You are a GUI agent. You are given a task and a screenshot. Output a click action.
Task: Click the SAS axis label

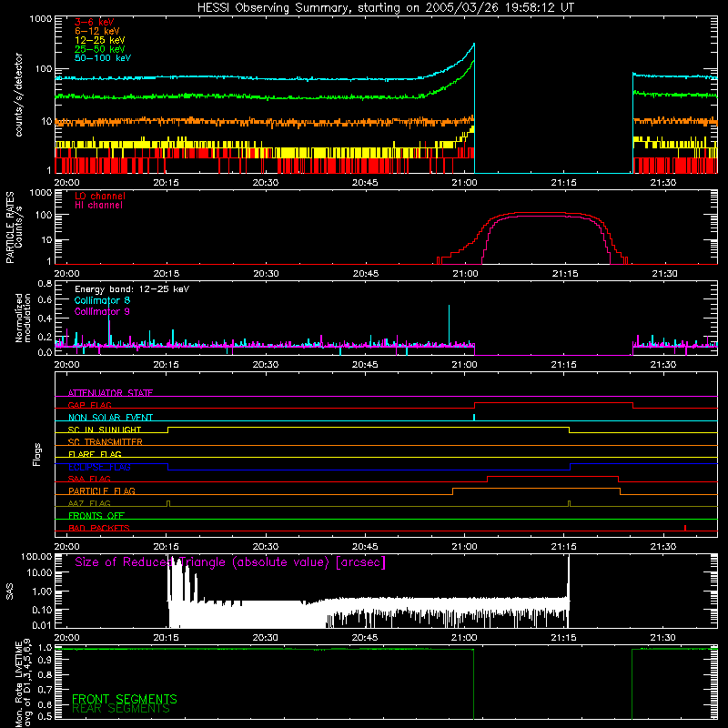pos(10,591)
